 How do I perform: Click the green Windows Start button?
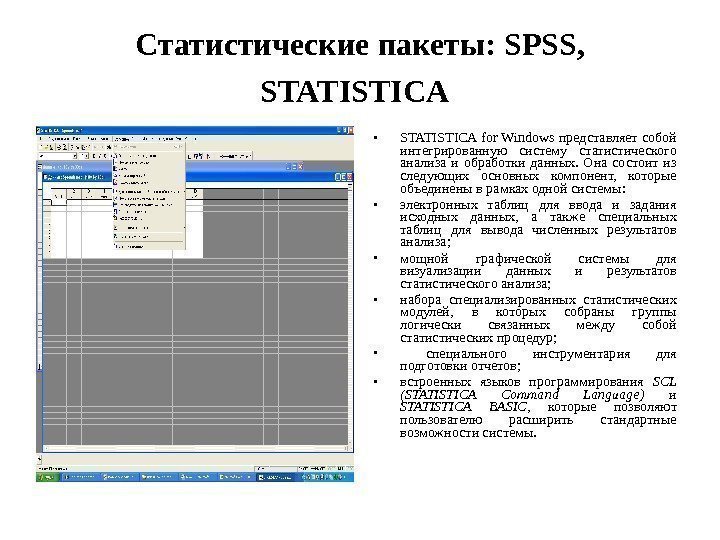click(x=46, y=477)
